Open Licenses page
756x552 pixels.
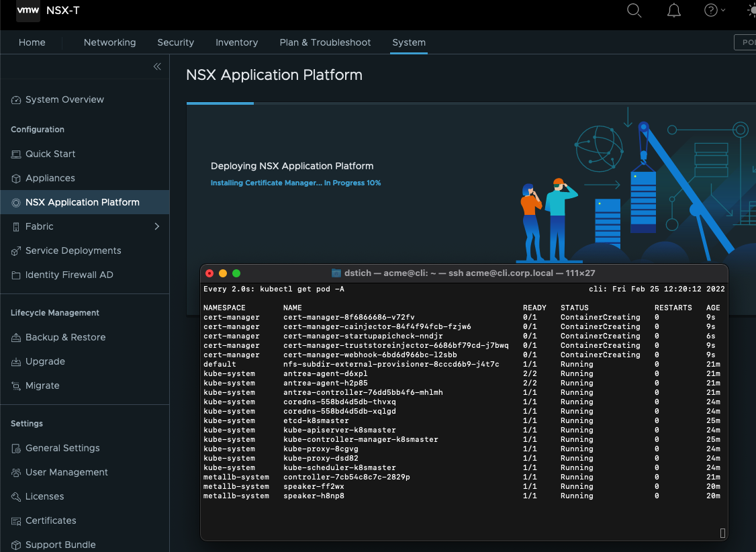coord(44,496)
